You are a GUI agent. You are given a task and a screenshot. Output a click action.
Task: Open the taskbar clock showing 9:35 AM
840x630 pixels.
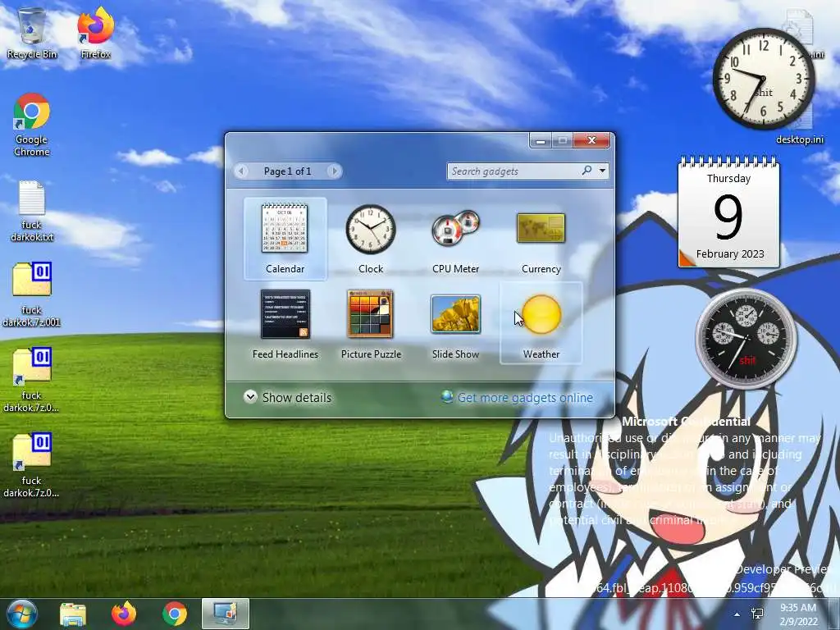(798, 614)
